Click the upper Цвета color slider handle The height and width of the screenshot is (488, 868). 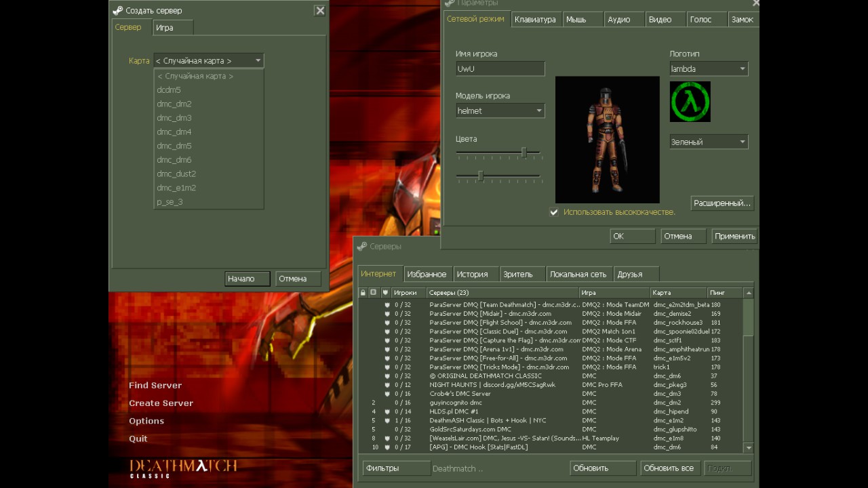pyautogui.click(x=524, y=152)
